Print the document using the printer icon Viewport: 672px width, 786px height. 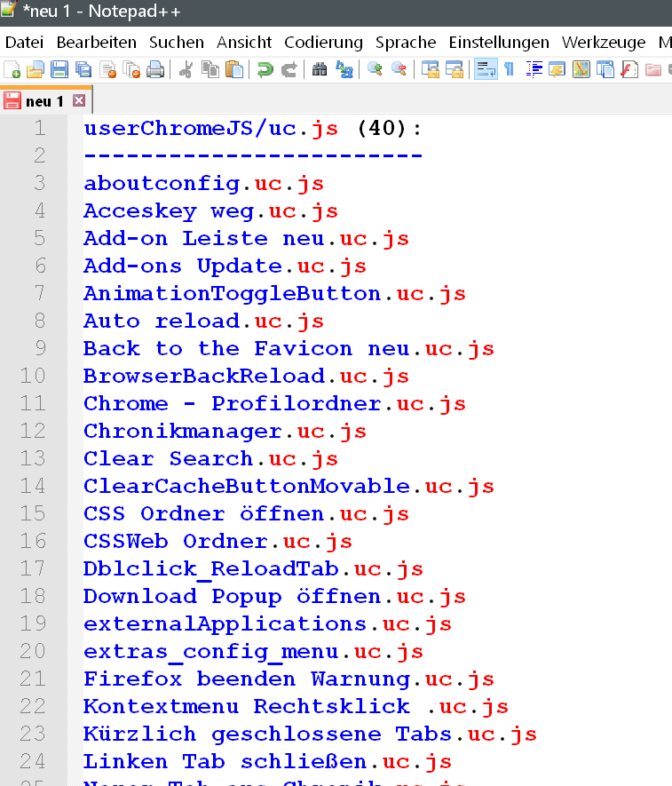click(156, 69)
